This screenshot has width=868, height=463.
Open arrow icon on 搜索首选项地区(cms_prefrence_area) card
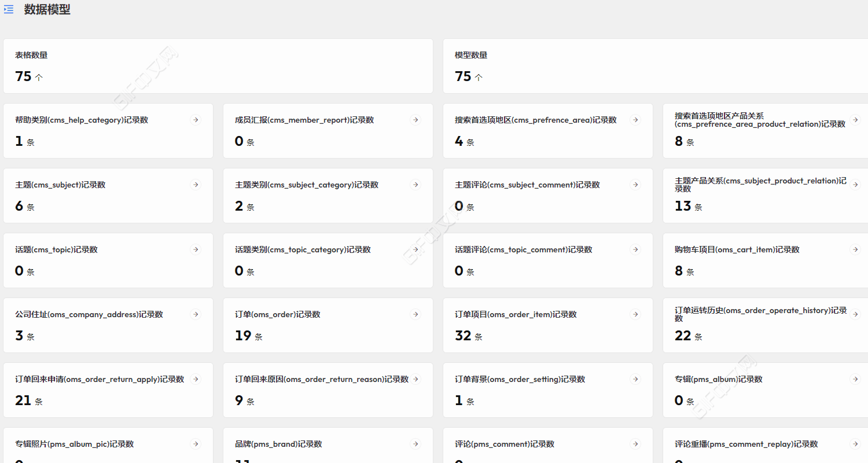(x=635, y=120)
